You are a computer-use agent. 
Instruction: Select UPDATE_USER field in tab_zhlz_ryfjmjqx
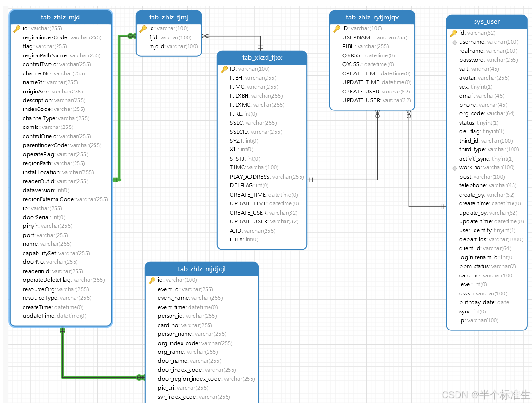[377, 100]
